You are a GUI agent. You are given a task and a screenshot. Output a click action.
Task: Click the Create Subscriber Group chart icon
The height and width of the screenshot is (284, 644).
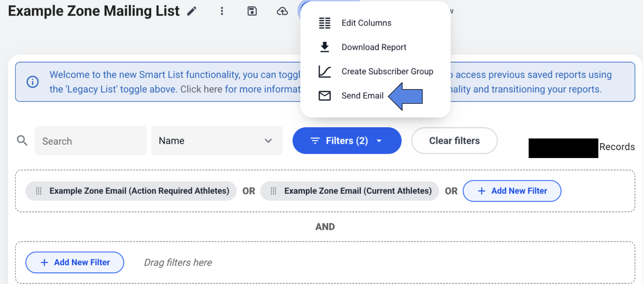point(325,71)
